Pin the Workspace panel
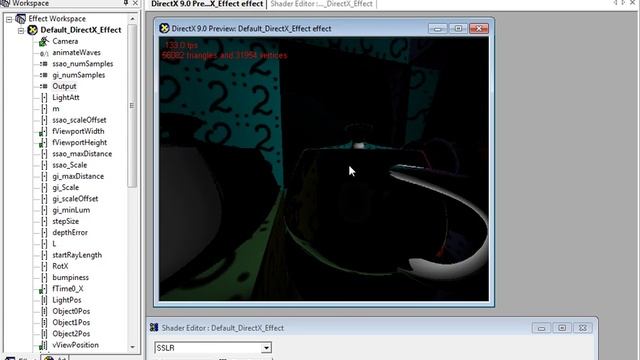Image resolution: width=640 pixels, height=360 pixels. [126, 3]
